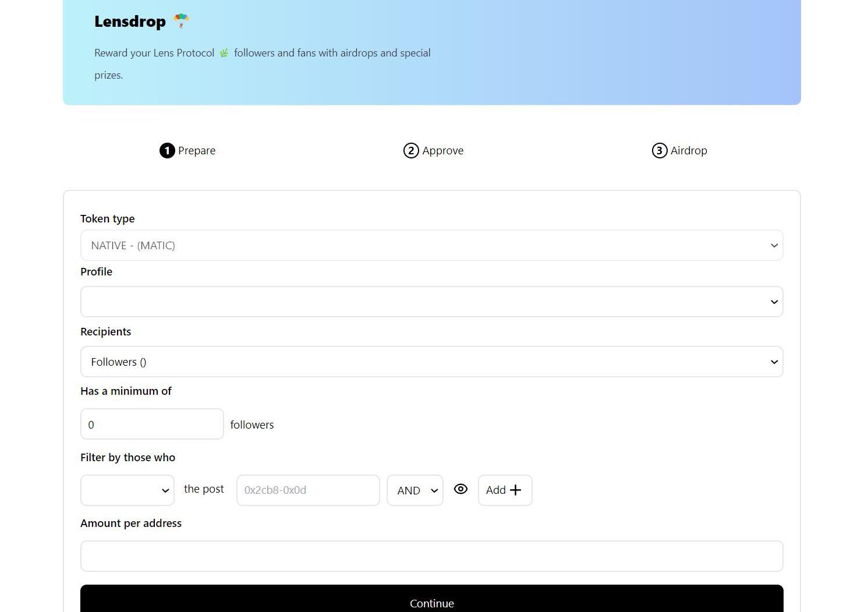The width and height of the screenshot is (868, 612).
Task: Click the Lensdrop heading title
Action: [x=130, y=22]
